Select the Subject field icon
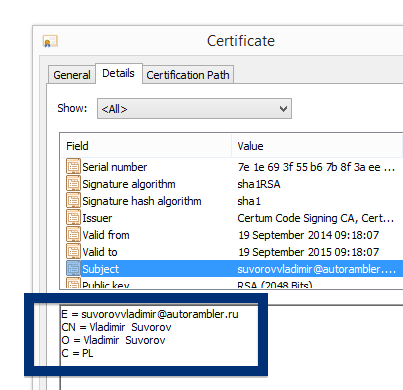 pos(73,268)
